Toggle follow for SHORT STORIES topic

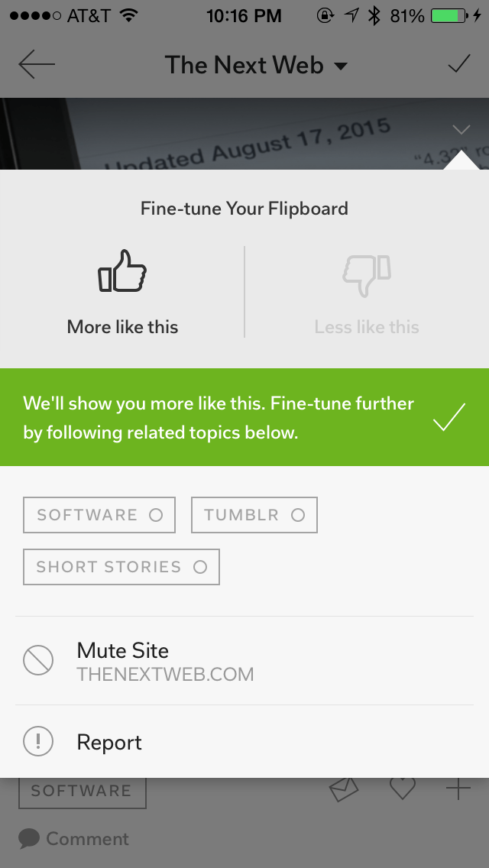tap(121, 567)
